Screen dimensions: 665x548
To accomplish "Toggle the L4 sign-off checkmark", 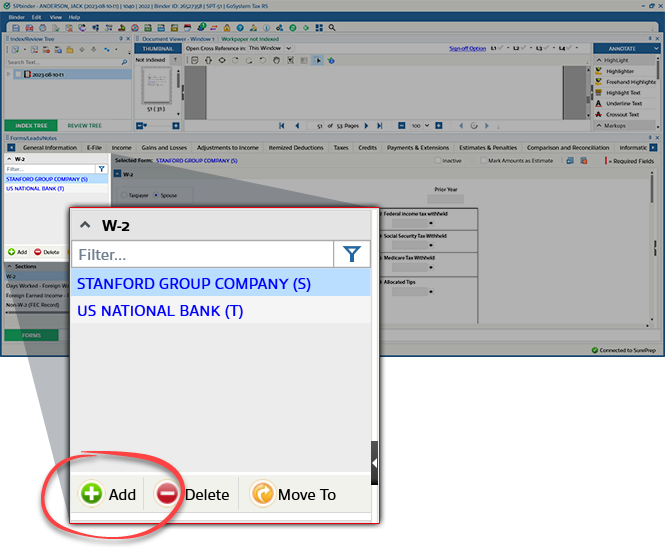I will pyautogui.click(x=569, y=48).
